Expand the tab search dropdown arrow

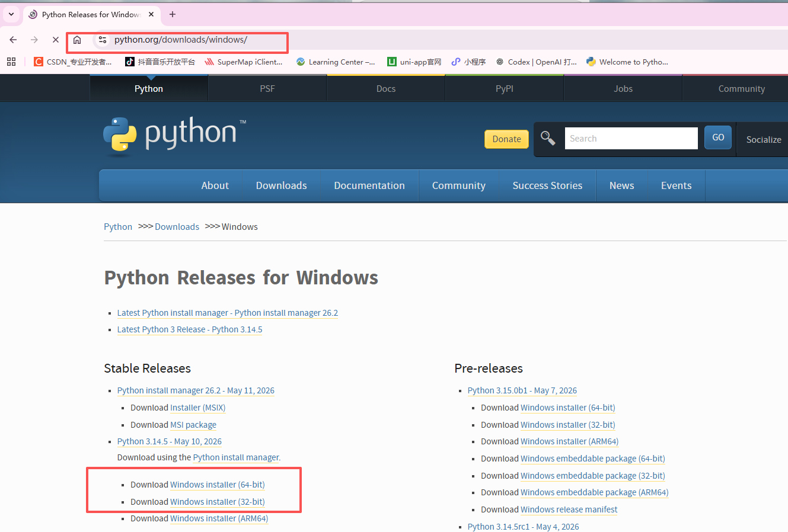[11, 14]
